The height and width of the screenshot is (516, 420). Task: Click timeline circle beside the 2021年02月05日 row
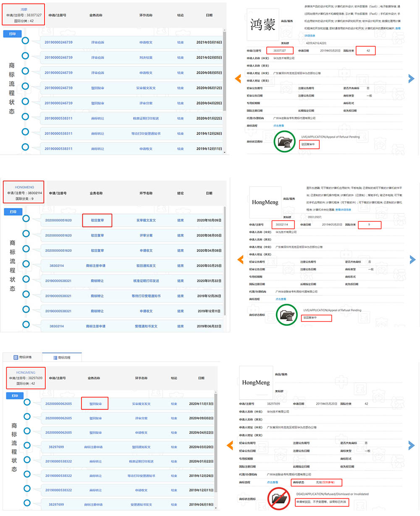pyautogui.click(x=25, y=56)
